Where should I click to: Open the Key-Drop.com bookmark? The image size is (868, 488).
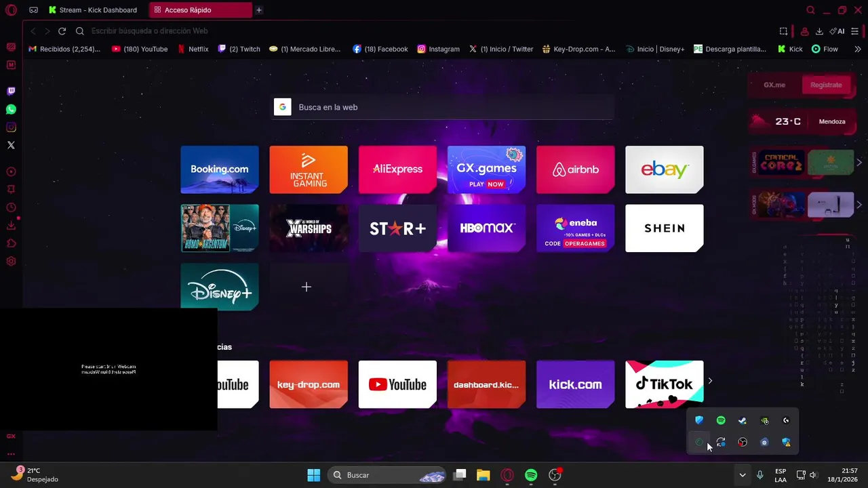click(579, 49)
